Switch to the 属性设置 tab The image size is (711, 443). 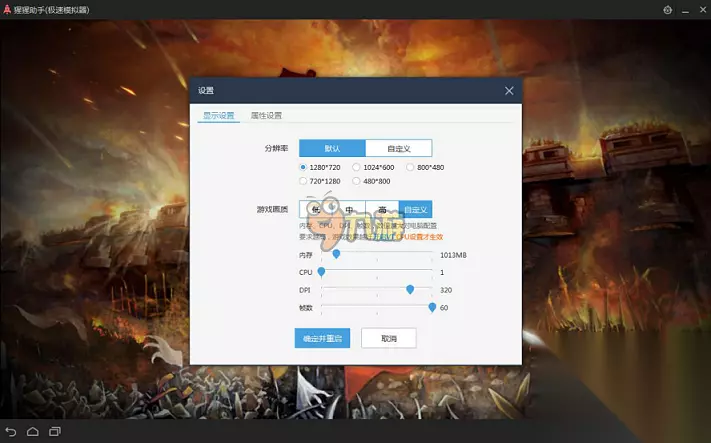[266, 116]
